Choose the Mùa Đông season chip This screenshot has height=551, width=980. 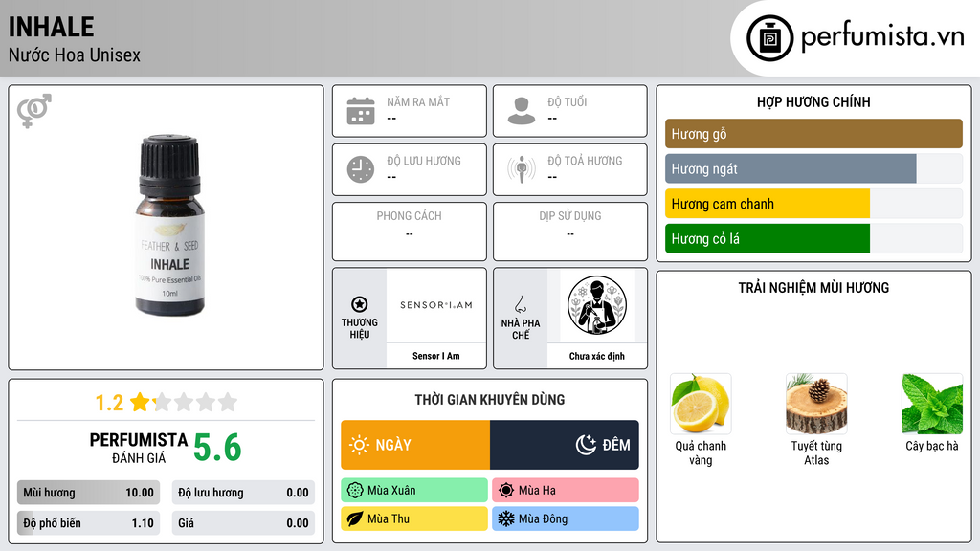point(566,518)
